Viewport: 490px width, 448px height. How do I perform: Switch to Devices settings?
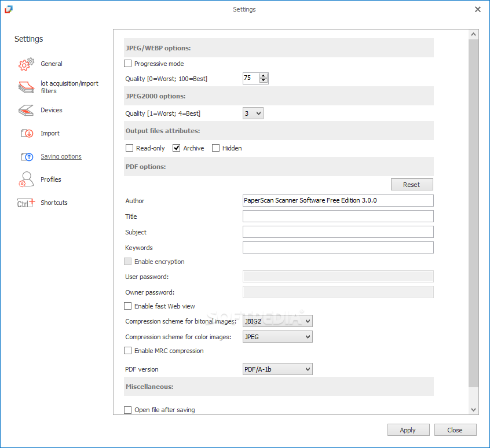click(x=51, y=110)
